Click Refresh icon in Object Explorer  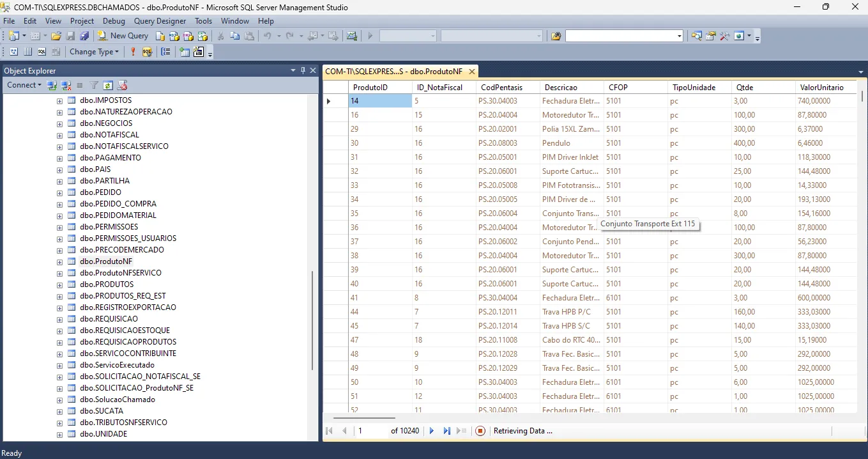point(108,85)
